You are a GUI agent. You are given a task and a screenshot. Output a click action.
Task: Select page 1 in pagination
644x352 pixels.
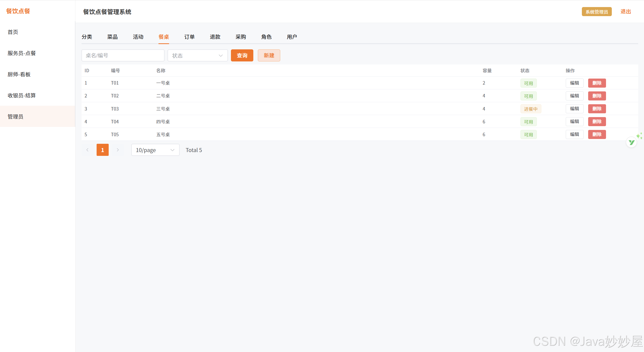tap(102, 150)
